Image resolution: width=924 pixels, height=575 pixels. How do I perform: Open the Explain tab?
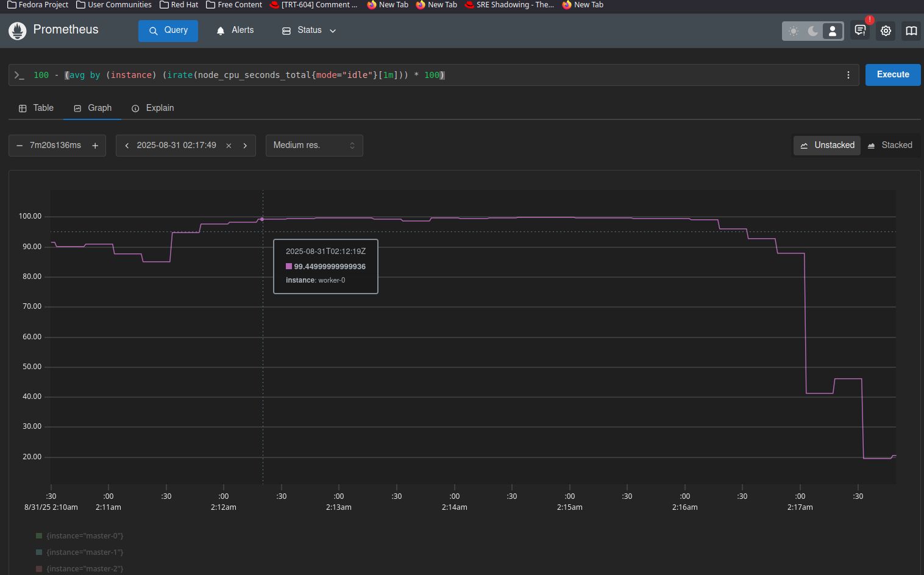pyautogui.click(x=153, y=108)
